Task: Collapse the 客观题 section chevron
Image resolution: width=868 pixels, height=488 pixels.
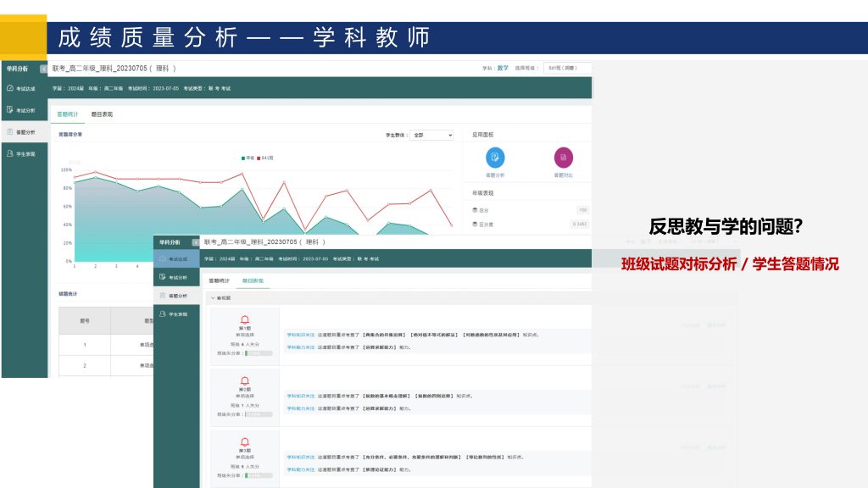Action: (x=213, y=298)
